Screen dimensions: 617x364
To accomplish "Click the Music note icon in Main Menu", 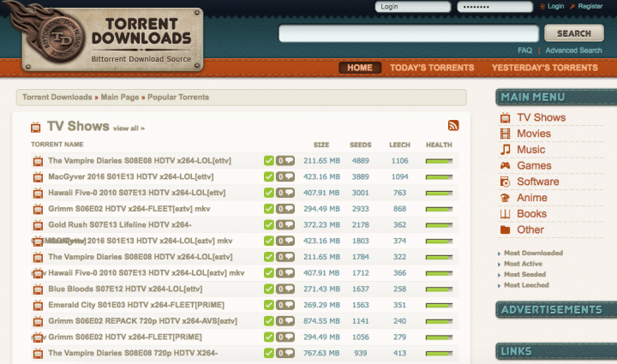I will [506, 150].
